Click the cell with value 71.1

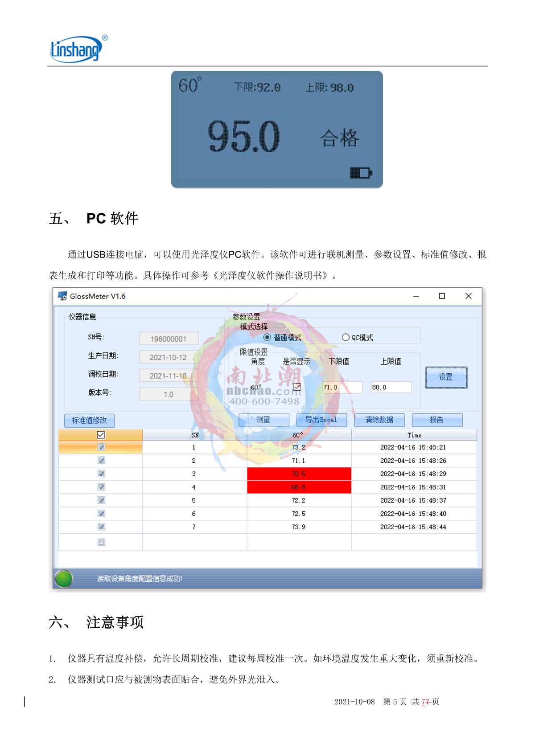tap(299, 460)
